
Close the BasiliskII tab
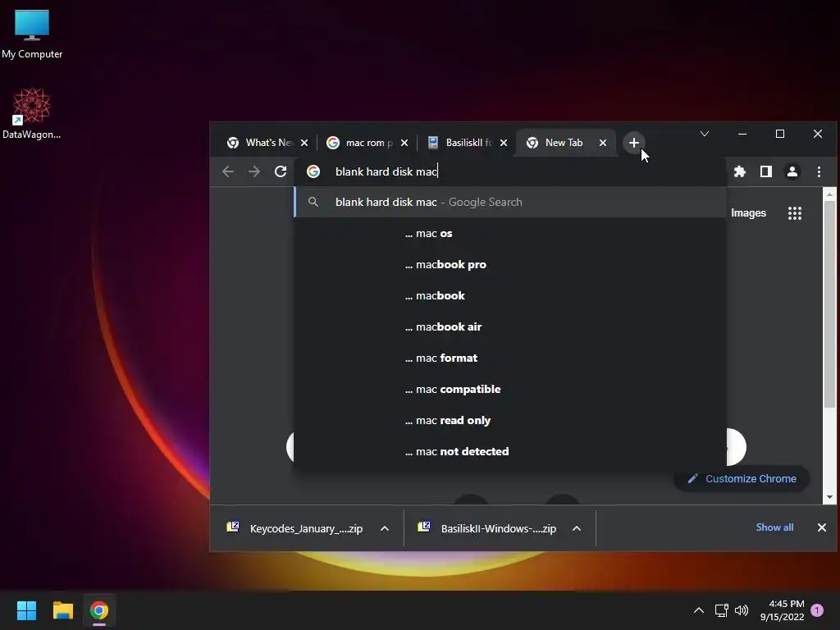[x=504, y=143]
